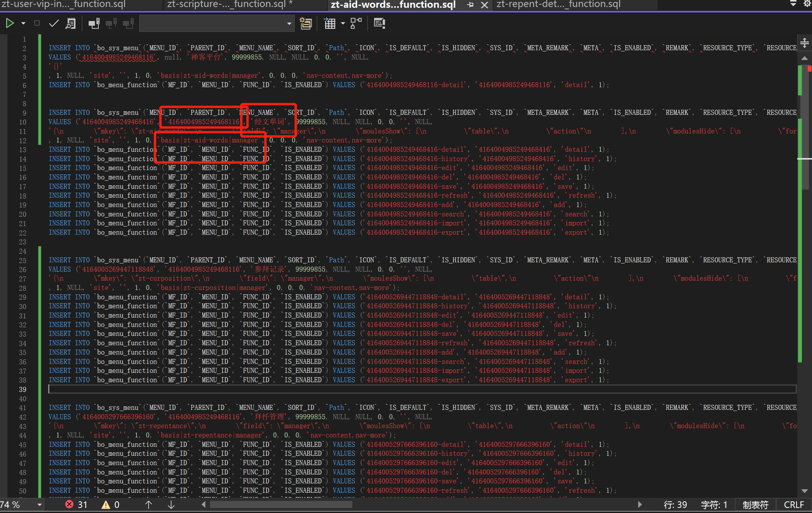Click the CRLF line ending indicator
Screen dimensions: 812x513
[x=794, y=505]
